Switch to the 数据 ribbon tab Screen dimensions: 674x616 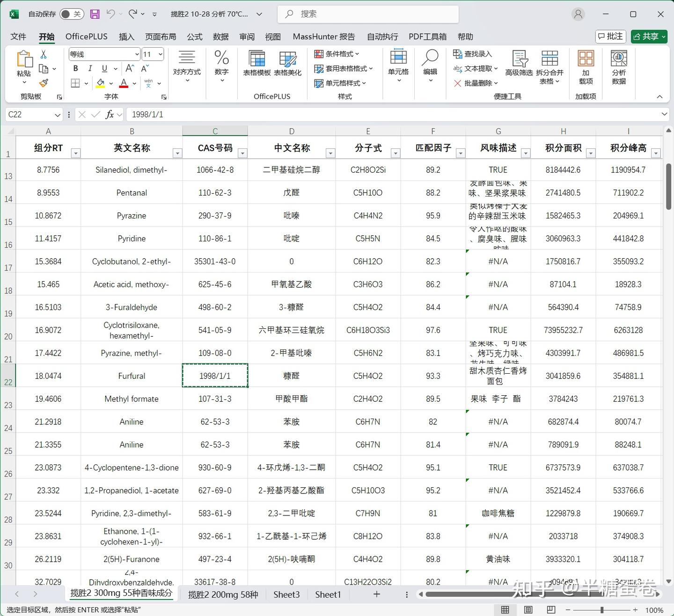click(220, 36)
